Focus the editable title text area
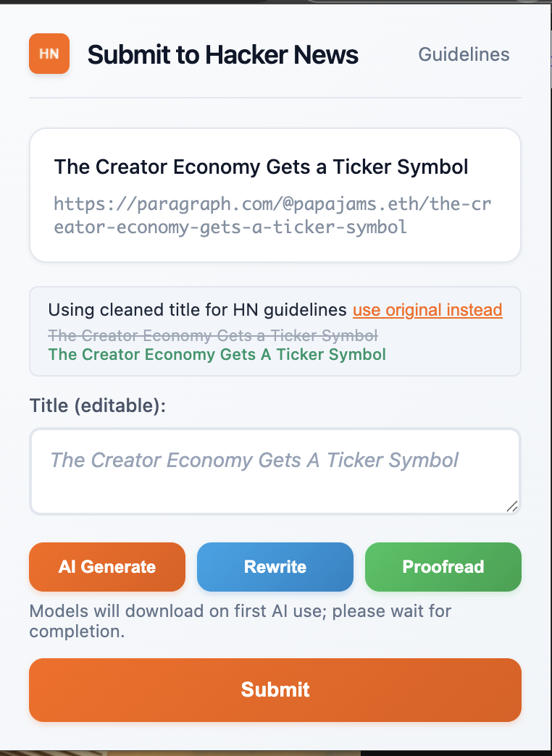The height and width of the screenshot is (756, 552). (x=275, y=478)
